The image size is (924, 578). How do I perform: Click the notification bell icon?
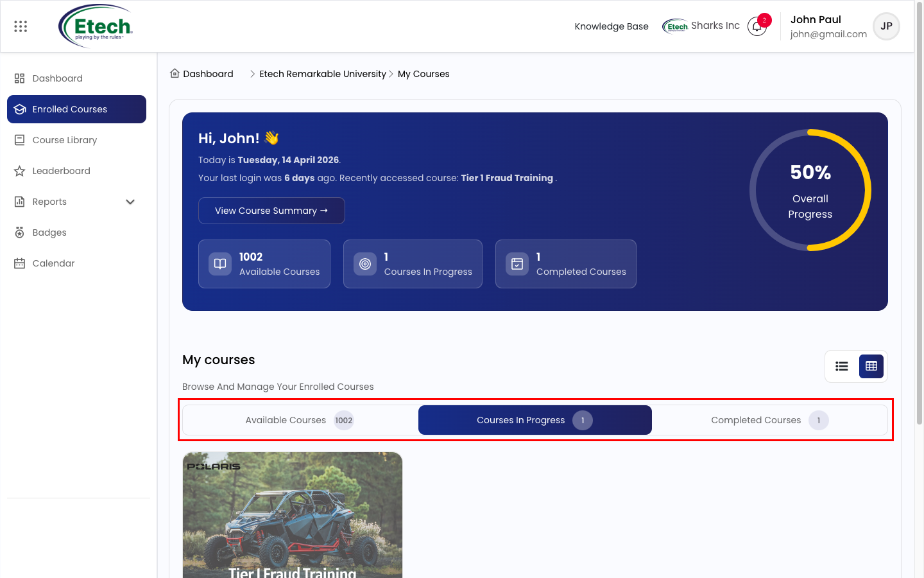757,26
